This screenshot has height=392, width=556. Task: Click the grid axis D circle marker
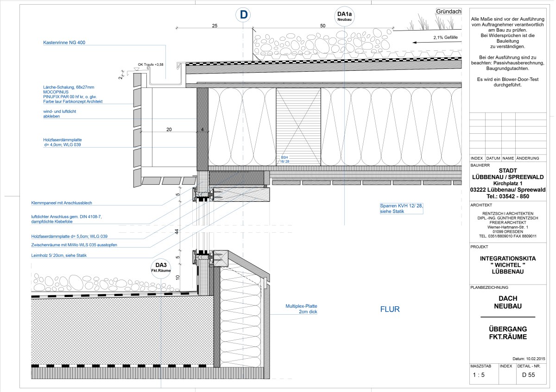pos(244,14)
